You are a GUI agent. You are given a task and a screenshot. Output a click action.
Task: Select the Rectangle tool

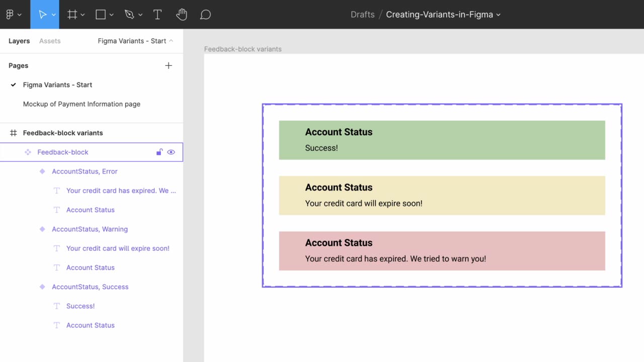click(x=101, y=14)
